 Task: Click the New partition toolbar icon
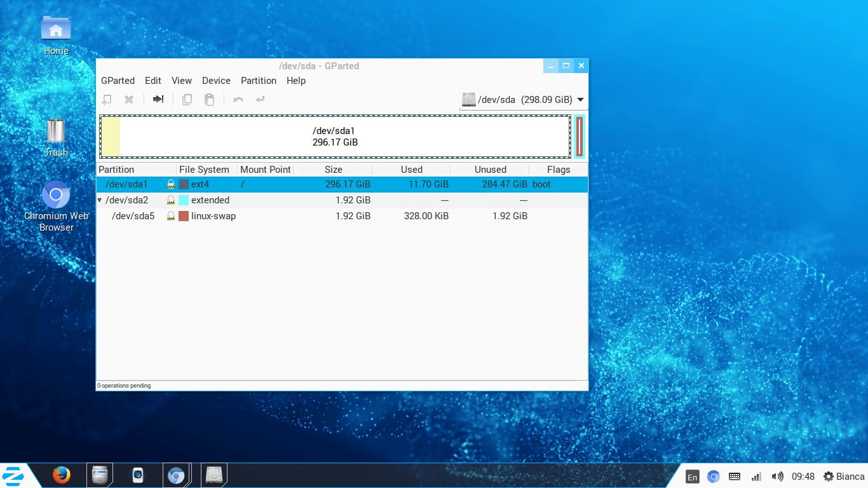point(107,99)
